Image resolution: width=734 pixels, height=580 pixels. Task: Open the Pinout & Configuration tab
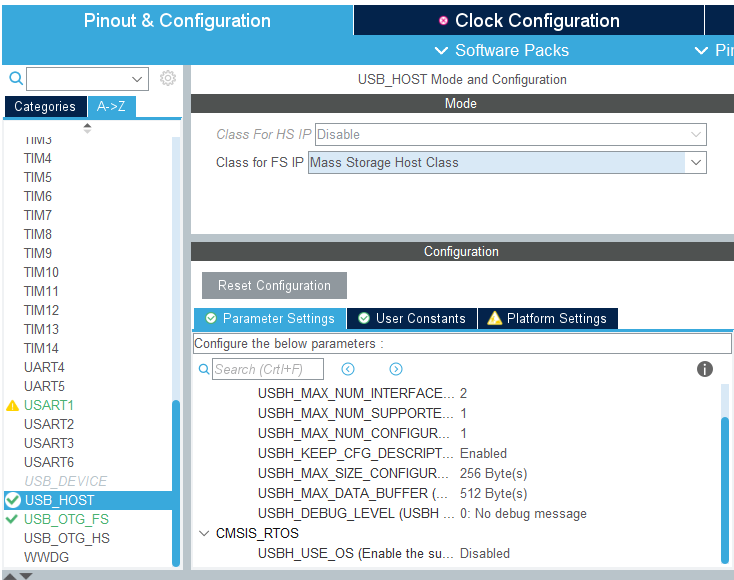coord(177,21)
